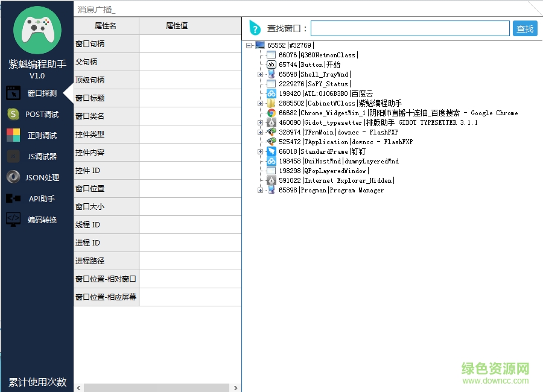Click the 控件 ID value cell
The width and height of the screenshot is (543, 392).
pyautogui.click(x=190, y=171)
